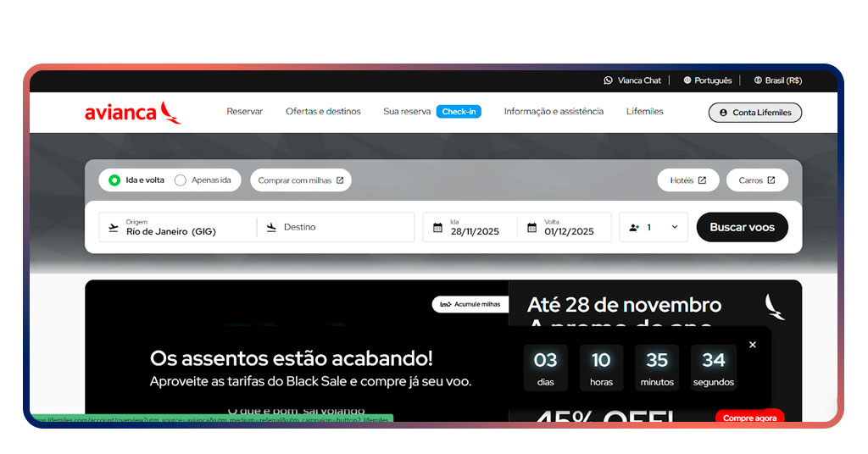Click the Destino input field
Screen dimensions: 868x454
tap(336, 227)
